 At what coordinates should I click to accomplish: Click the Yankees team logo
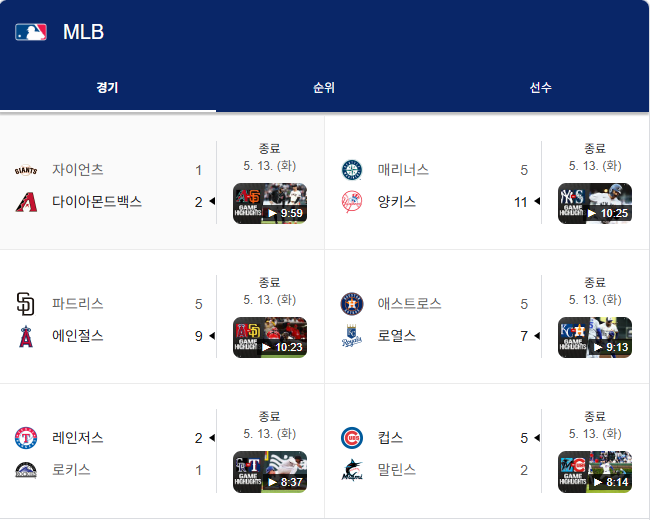(x=352, y=202)
